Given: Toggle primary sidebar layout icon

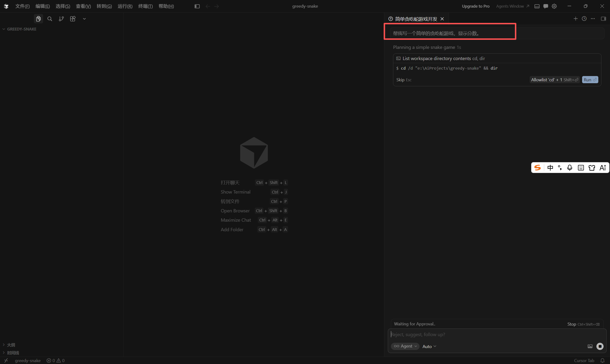Looking at the screenshot, I should (x=197, y=6).
